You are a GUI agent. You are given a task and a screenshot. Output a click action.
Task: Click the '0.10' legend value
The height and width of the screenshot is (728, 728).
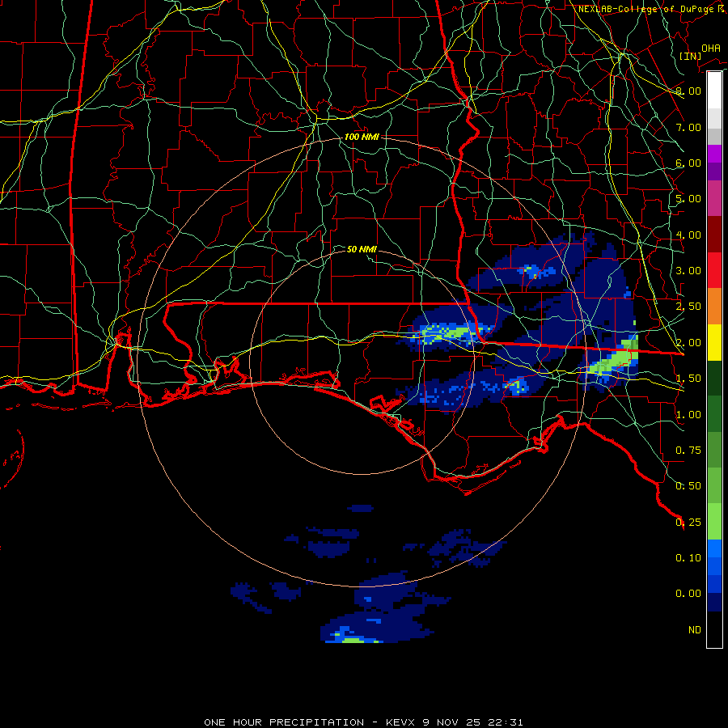click(688, 558)
